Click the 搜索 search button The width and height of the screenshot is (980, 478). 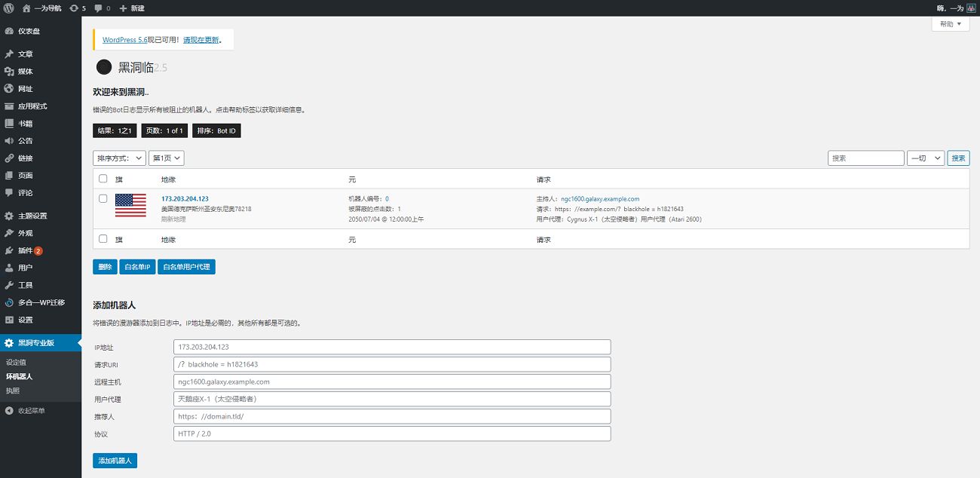coord(958,158)
